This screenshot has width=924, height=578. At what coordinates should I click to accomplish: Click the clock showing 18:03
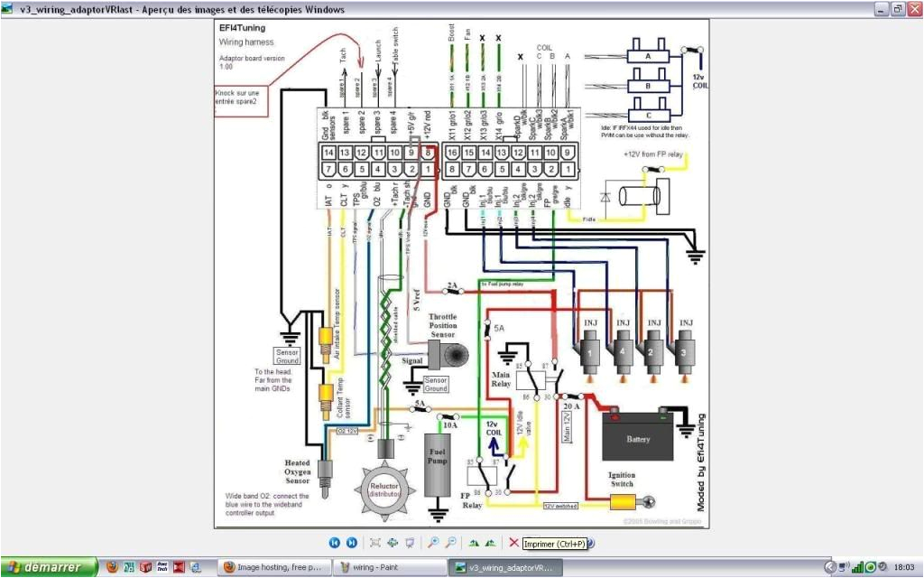click(905, 567)
